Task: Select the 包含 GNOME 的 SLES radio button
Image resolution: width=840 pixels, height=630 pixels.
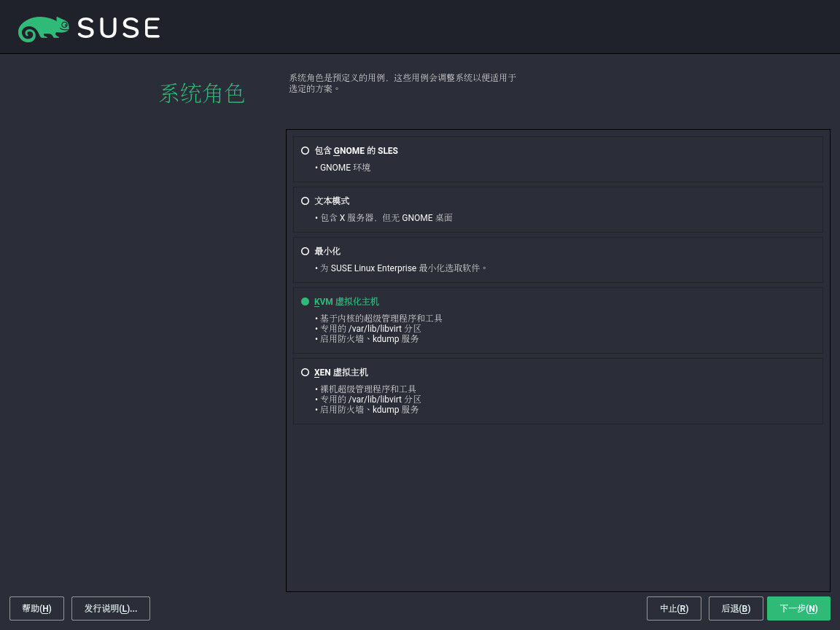Action: click(x=305, y=151)
